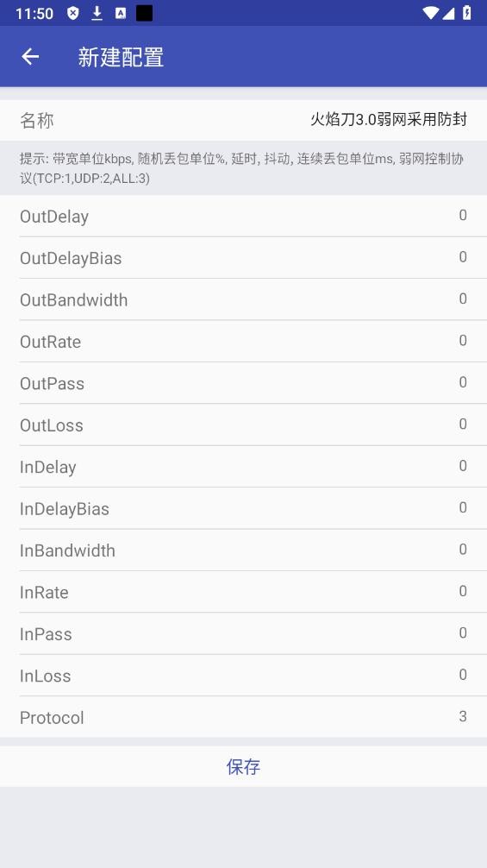Tap the Wi-Fi signal icon
The image size is (487, 868).
429,13
